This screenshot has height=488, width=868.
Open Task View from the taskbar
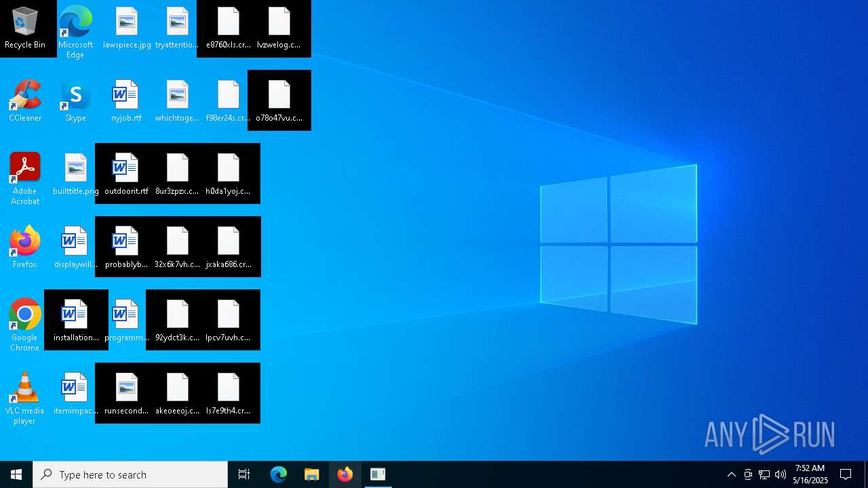point(244,474)
